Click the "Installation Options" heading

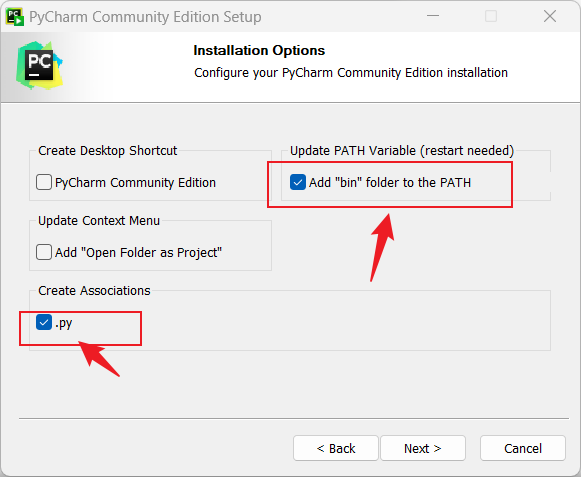[x=259, y=50]
